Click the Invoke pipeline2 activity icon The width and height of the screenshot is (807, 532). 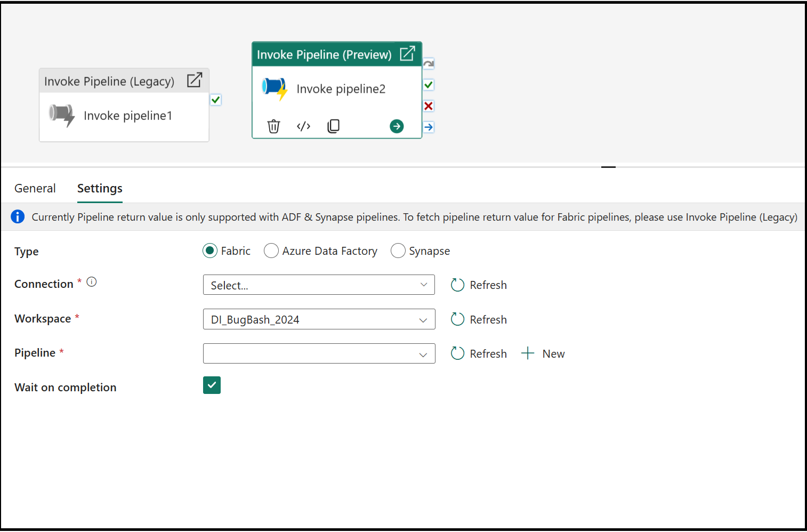[275, 89]
